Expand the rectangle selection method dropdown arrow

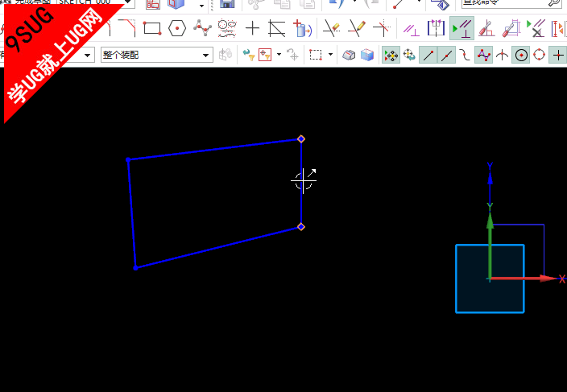pos(330,55)
